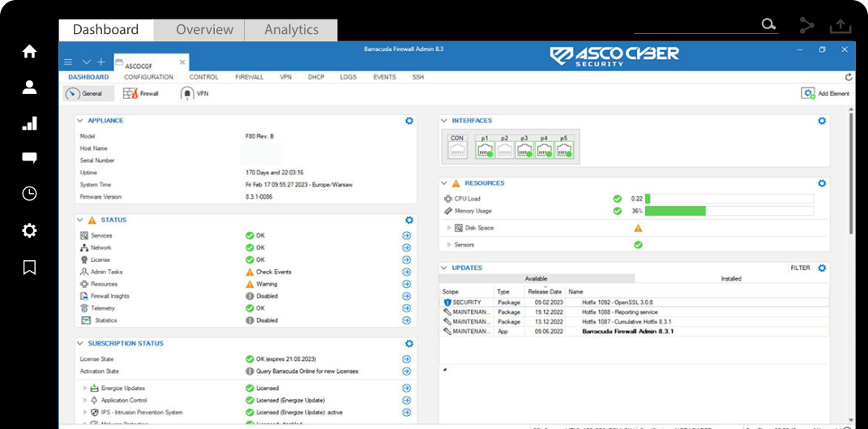Open Resources panel settings gear
Screen dimensions: 868x429
[822, 183]
